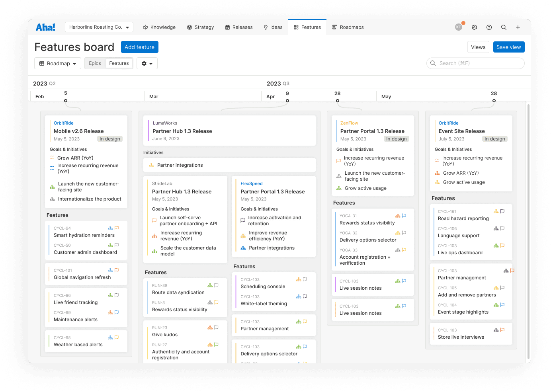Click the initiative icon on Weather based alerts
Image resolution: width=551 pixels, height=392 pixels.
click(110, 337)
